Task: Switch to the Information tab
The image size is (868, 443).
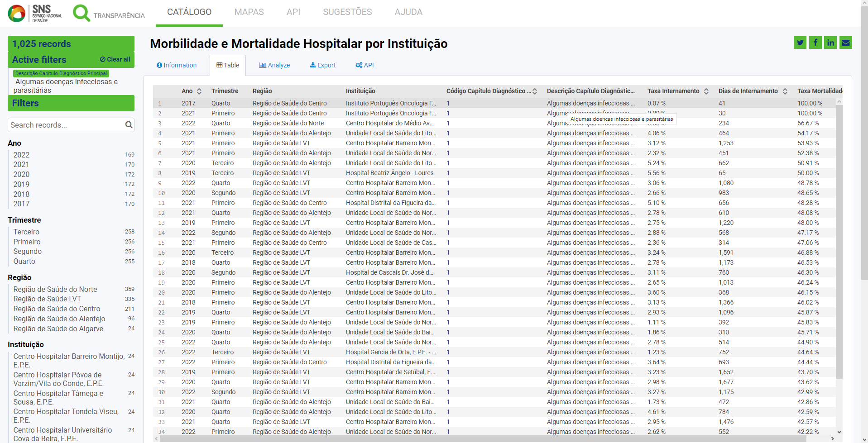Action: [x=177, y=65]
